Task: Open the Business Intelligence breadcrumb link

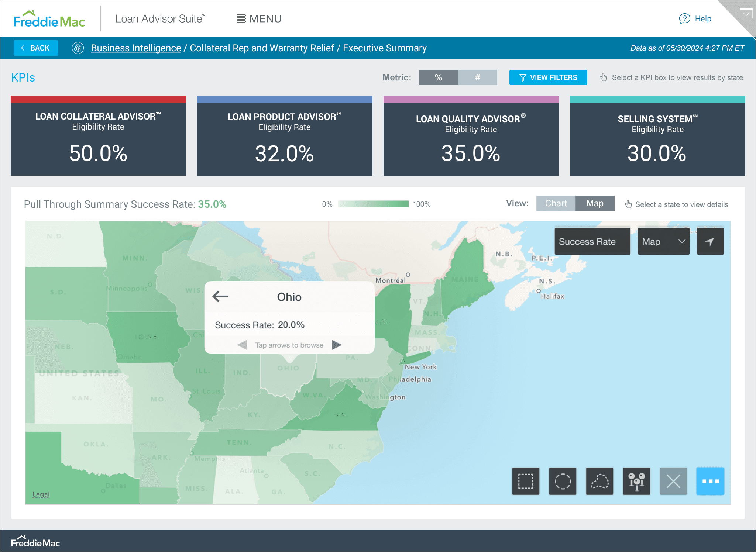Action: (x=136, y=48)
